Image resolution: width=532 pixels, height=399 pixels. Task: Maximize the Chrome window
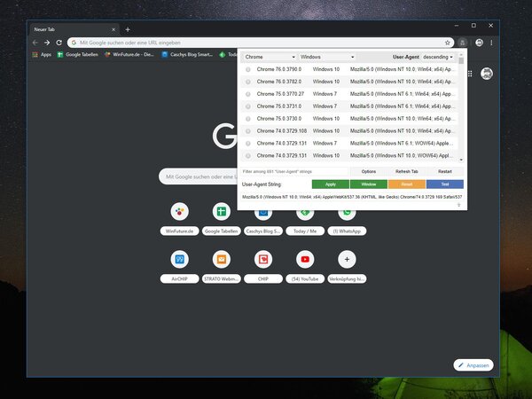(473, 26)
